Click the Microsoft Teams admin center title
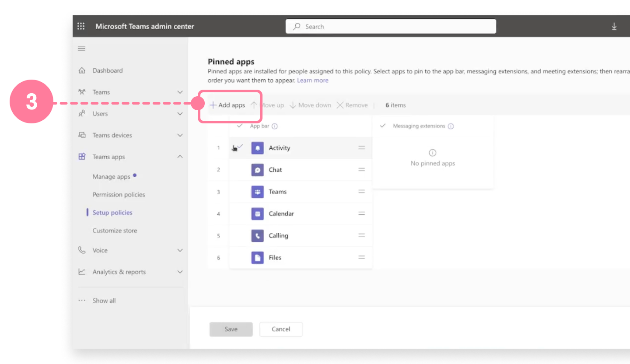The width and height of the screenshot is (630, 364). click(145, 26)
